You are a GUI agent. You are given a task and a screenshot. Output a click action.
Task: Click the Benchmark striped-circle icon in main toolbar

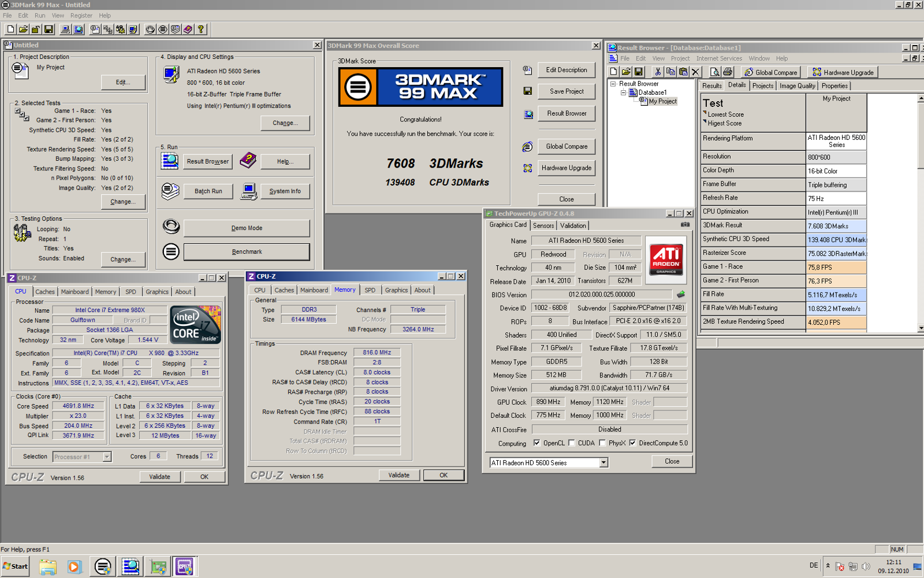163,29
